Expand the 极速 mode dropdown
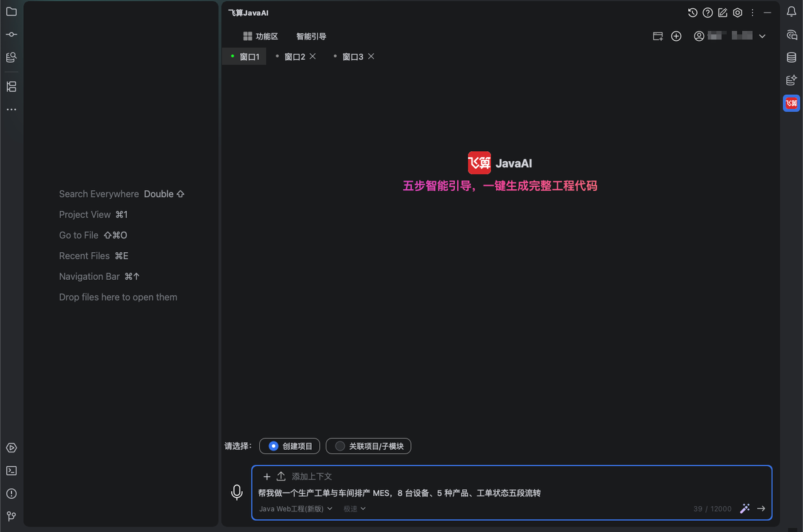The width and height of the screenshot is (803, 532). coord(354,509)
